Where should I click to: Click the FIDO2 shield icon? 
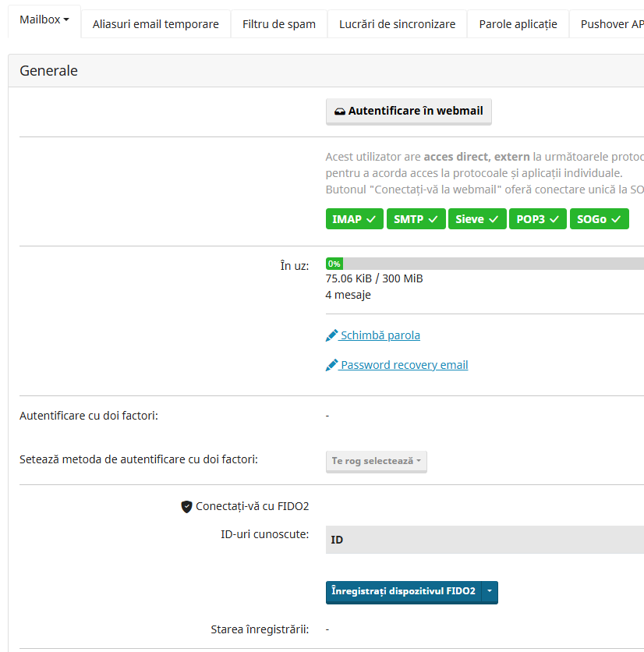click(x=186, y=506)
